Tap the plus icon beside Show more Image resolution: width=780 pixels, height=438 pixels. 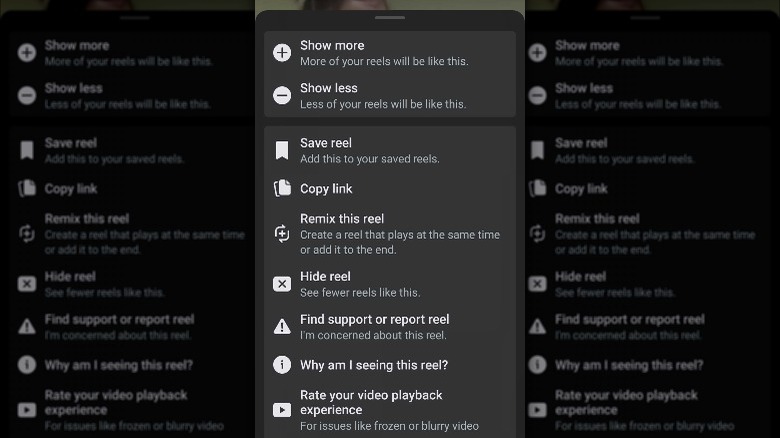(x=282, y=53)
